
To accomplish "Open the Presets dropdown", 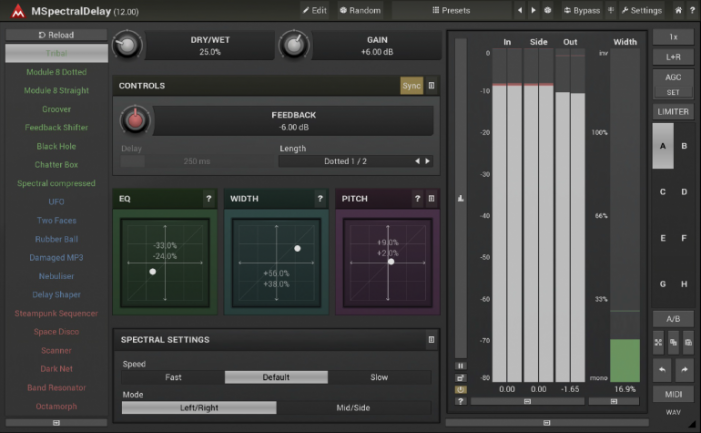I will 450,10.
